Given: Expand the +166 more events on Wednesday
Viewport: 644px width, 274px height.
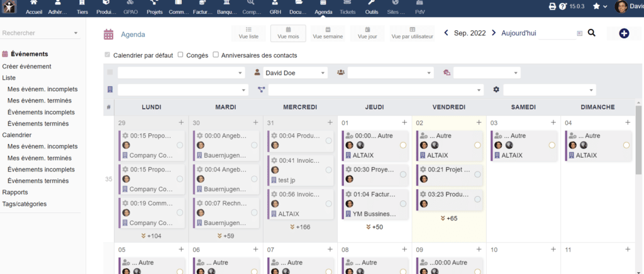Looking at the screenshot, I should click(299, 227).
